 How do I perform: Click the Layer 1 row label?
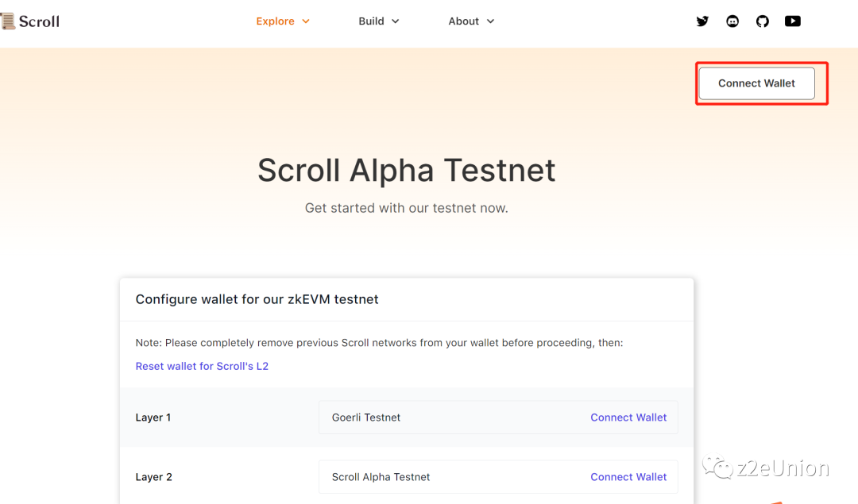pyautogui.click(x=153, y=417)
